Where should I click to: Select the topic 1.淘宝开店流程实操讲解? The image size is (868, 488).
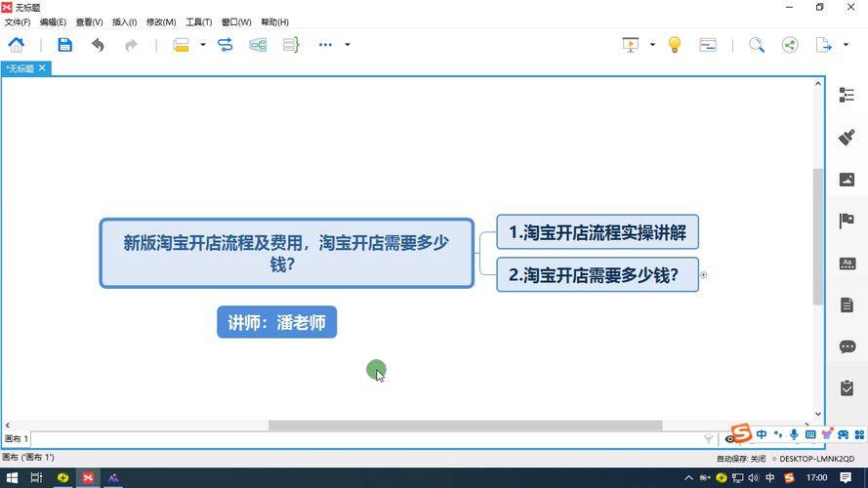pos(598,232)
